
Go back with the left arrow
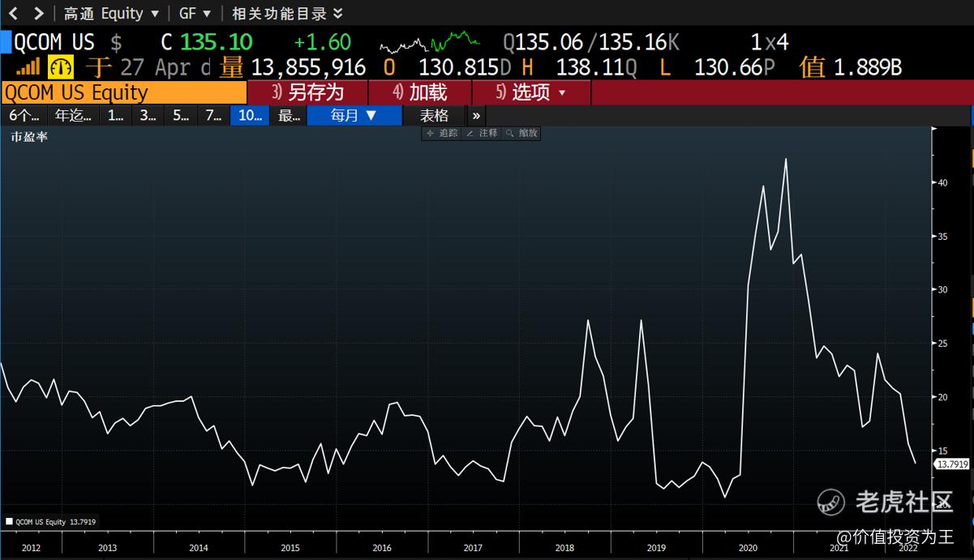[x=14, y=13]
